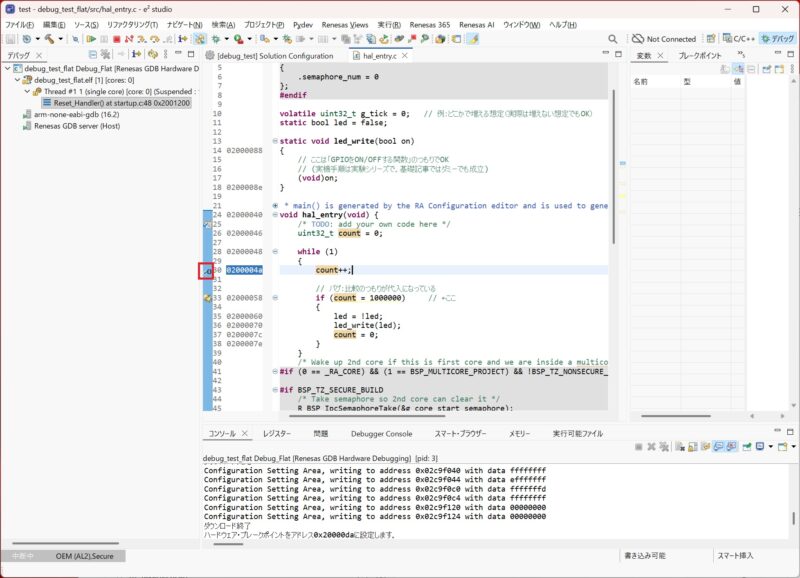
Task: Open the デバッグ perspective button
Action: (777, 39)
